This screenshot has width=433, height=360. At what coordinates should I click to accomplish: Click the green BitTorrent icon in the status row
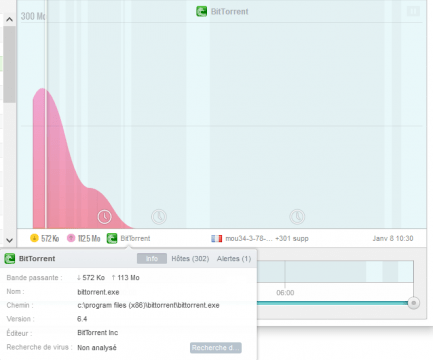coord(112,238)
